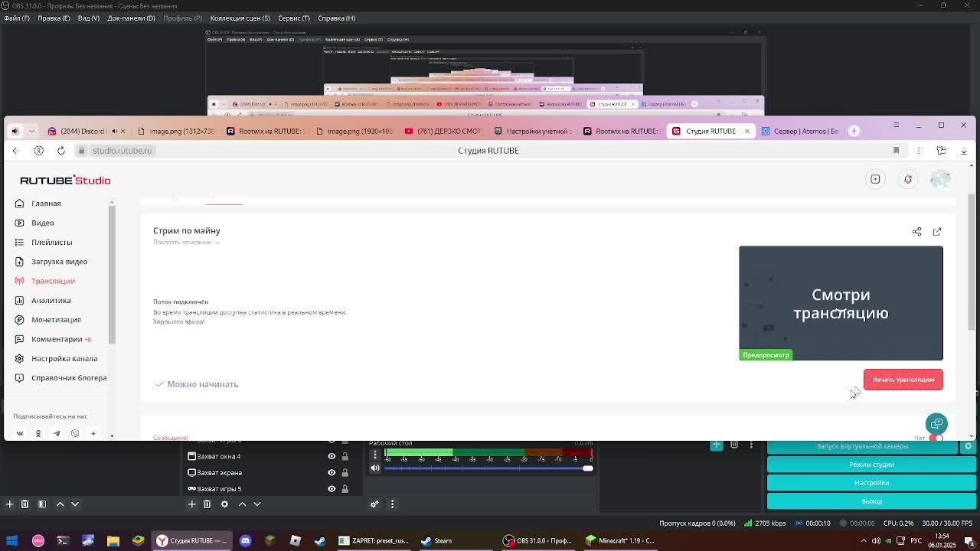The image size is (980, 551).
Task: Toggle visibility of Захват экрана
Action: (332, 473)
